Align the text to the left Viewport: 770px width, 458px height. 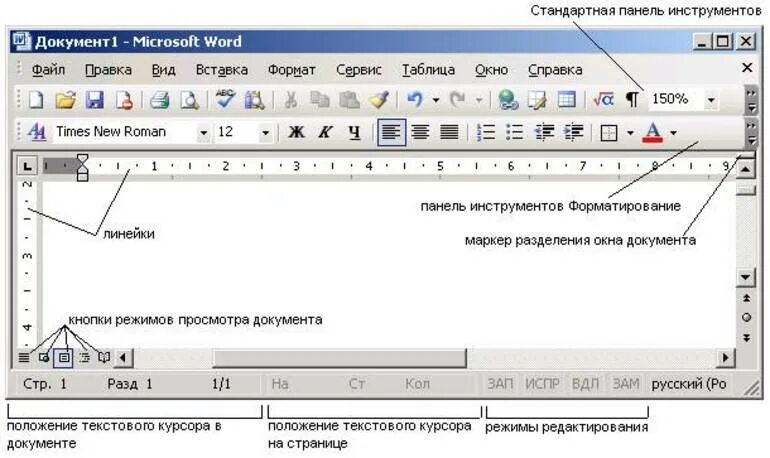click(391, 132)
